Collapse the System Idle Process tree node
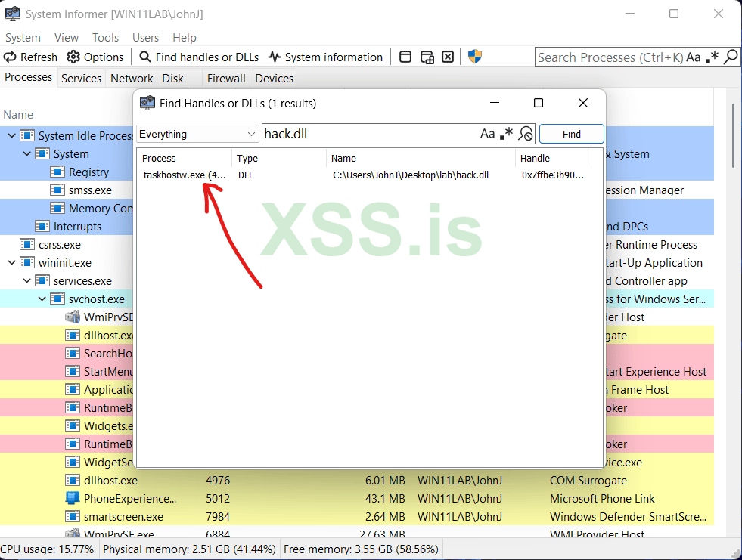 (10, 135)
